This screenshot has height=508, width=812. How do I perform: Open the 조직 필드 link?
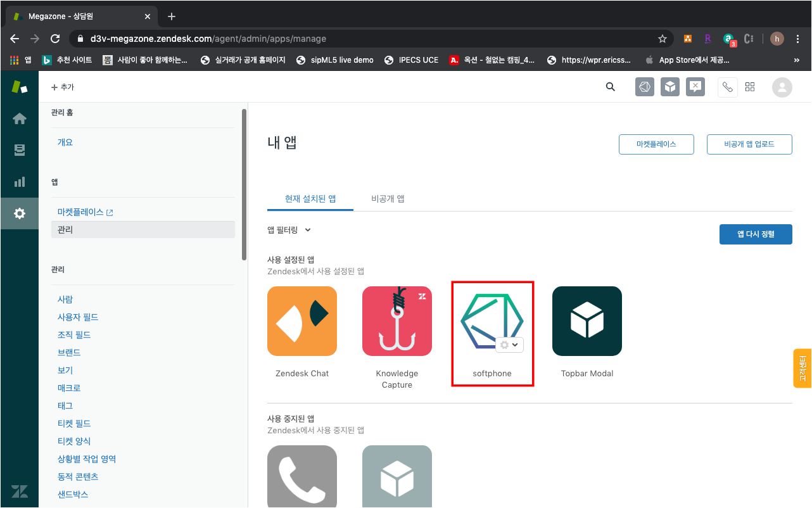coord(73,334)
